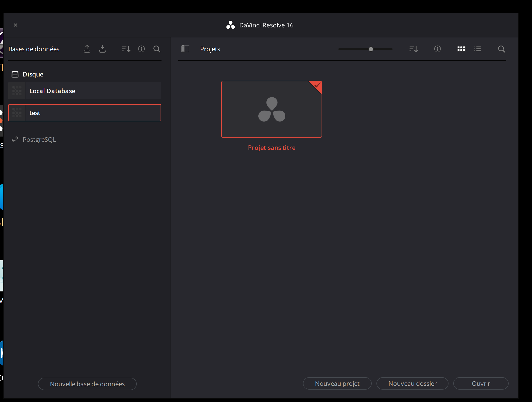Click the Projets heading

coord(210,49)
